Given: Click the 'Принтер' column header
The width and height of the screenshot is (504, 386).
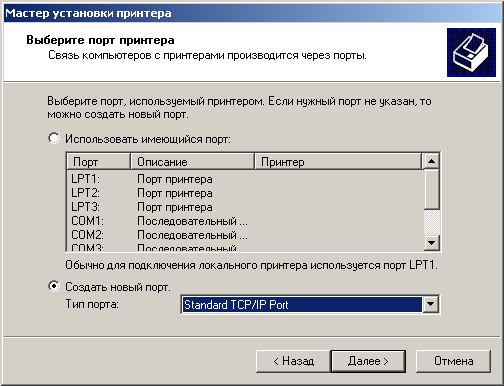Looking at the screenshot, I should pyautogui.click(x=338, y=162).
